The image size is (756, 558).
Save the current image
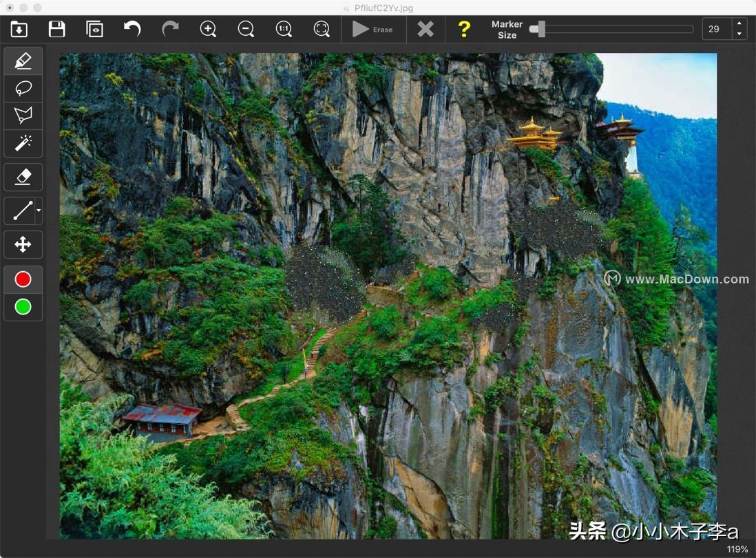pyautogui.click(x=56, y=29)
